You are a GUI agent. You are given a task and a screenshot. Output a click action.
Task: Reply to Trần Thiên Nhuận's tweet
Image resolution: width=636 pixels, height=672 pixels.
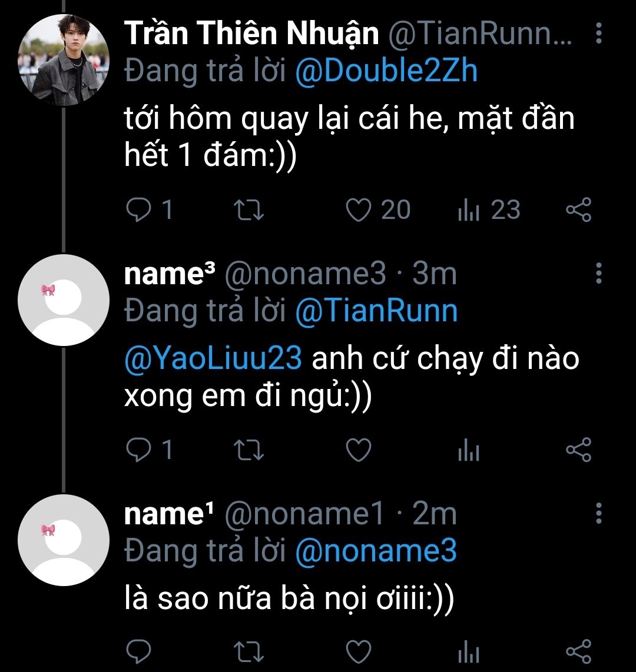(x=139, y=210)
